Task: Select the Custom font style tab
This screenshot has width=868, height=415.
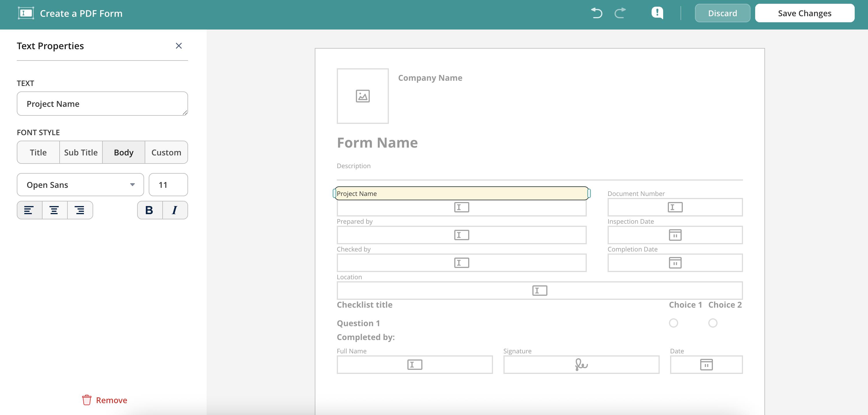Action: tap(166, 153)
